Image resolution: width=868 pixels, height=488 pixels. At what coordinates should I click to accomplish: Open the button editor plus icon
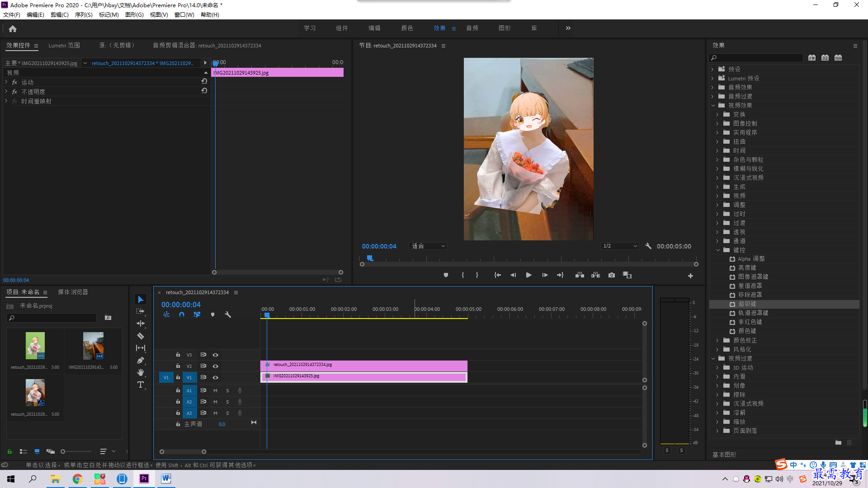click(690, 276)
